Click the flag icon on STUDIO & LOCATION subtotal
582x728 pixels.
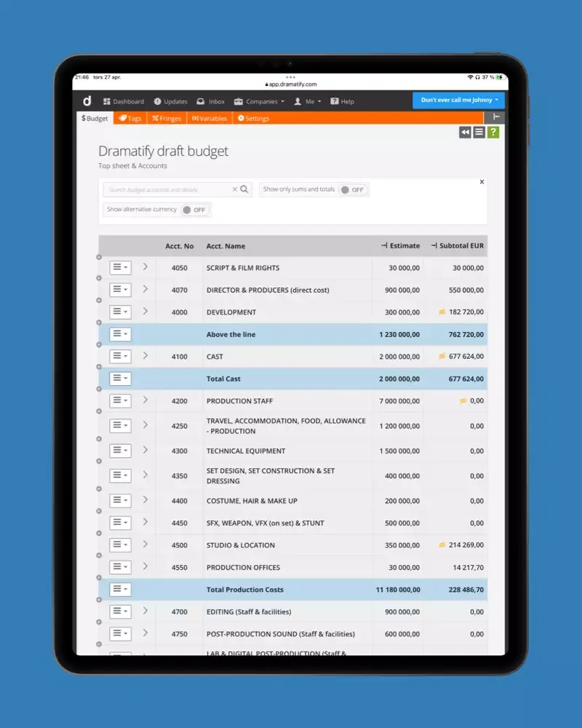pos(442,545)
